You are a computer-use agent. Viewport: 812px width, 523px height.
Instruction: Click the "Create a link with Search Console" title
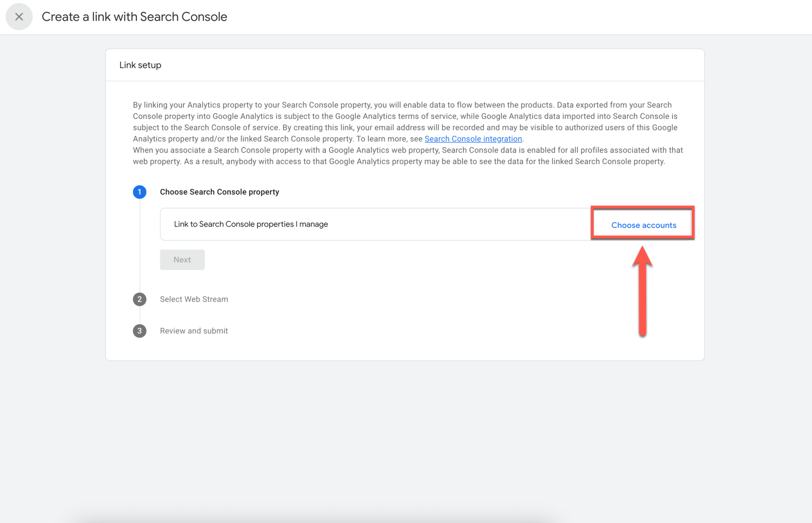click(134, 16)
